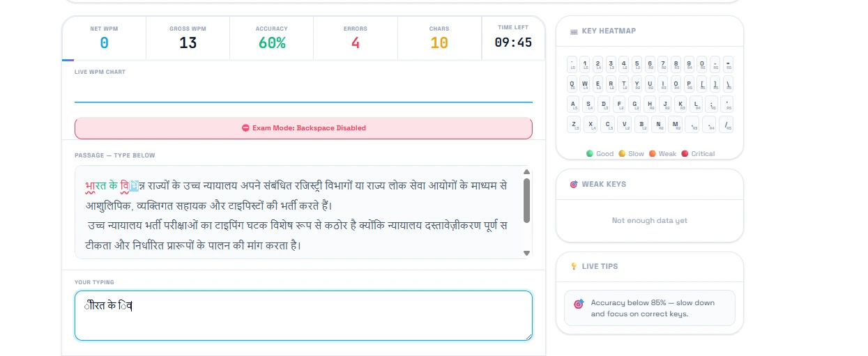Click the red no-entry icon in Exam Mode banner
The width and height of the screenshot is (868, 356).
pyautogui.click(x=245, y=128)
